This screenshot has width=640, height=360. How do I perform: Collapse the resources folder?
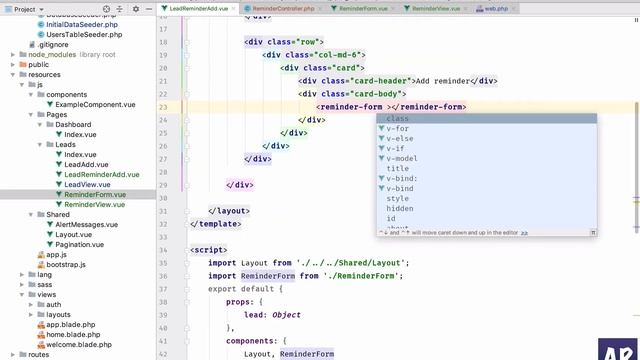(x=13, y=75)
